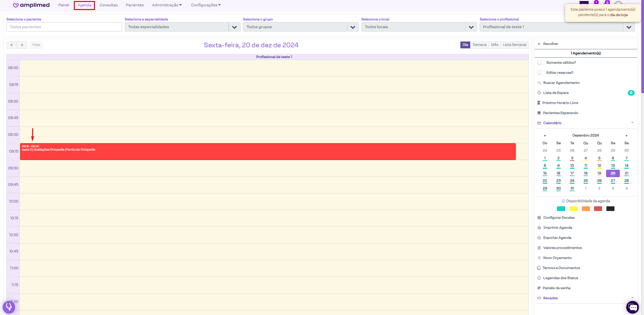
Task: Click the Painéis de senha ticket icon
Action: (539, 288)
